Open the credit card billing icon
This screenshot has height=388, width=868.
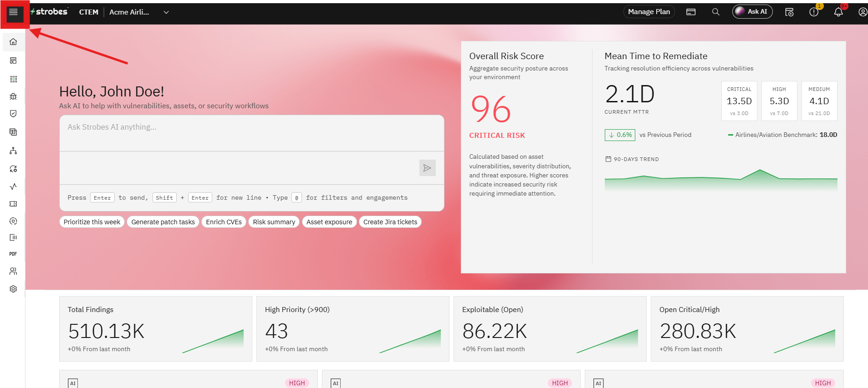tap(691, 12)
